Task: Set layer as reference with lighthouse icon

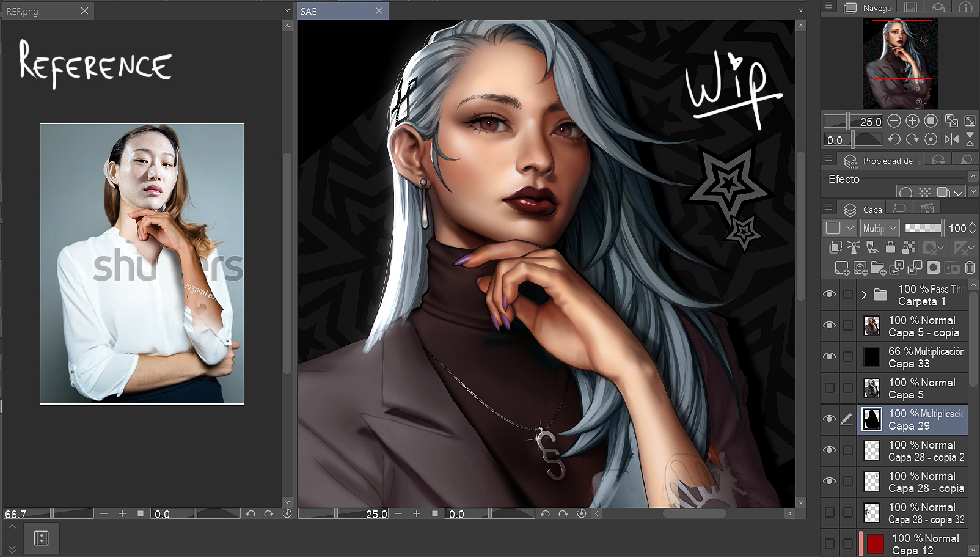Action: point(854,248)
